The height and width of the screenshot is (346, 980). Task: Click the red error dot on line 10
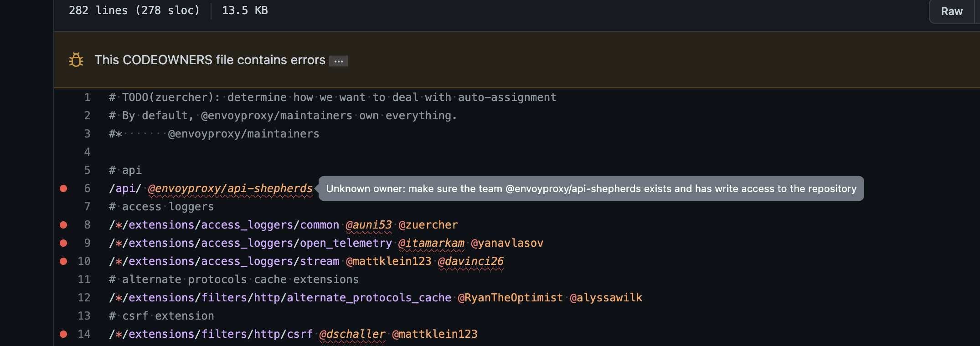click(64, 261)
